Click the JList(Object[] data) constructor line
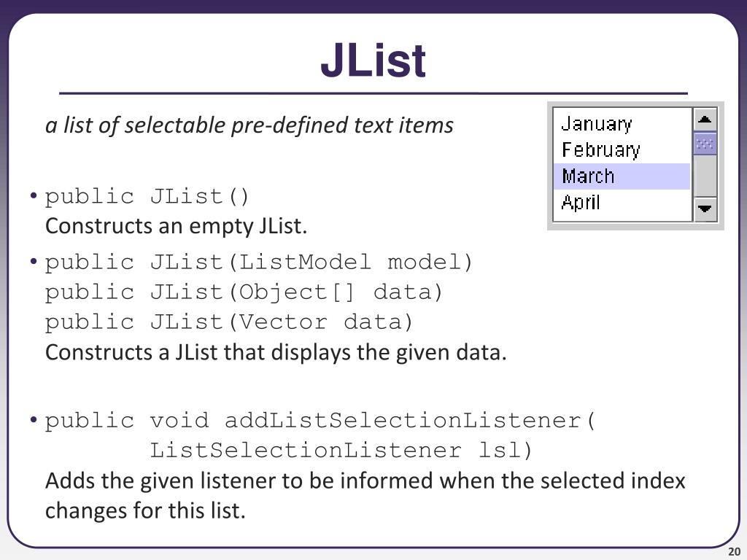Image resolution: width=747 pixels, height=560 pixels. [244, 292]
